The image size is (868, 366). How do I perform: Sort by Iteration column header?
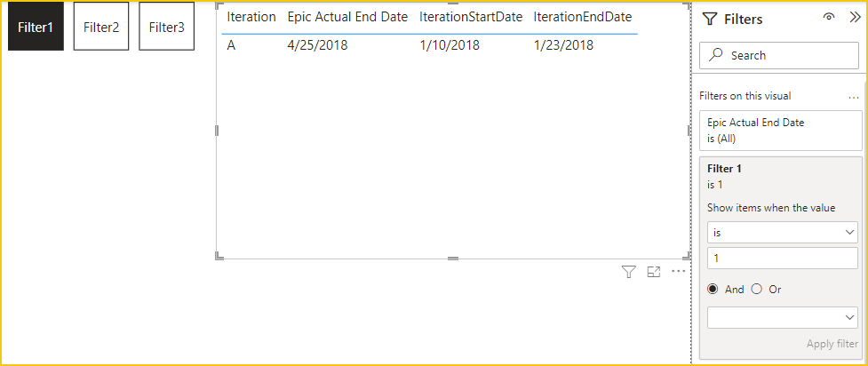pos(251,17)
